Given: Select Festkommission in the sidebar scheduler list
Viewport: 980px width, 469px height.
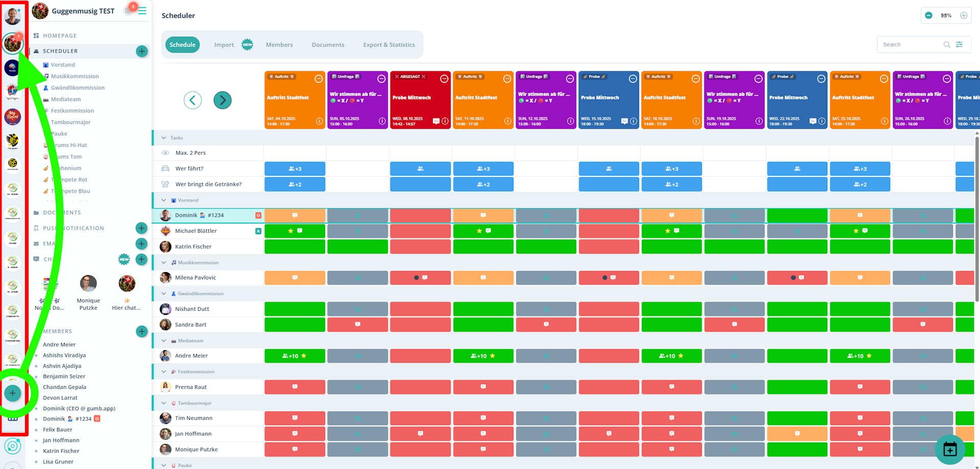Looking at the screenshot, I should (72, 111).
